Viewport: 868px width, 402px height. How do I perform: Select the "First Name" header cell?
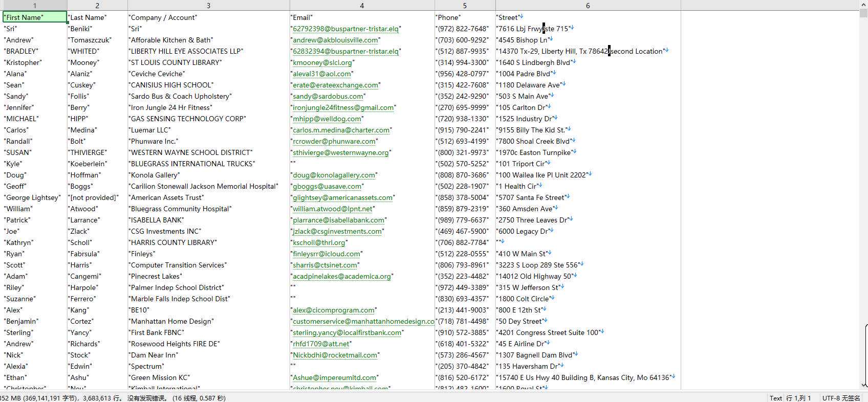pos(35,17)
